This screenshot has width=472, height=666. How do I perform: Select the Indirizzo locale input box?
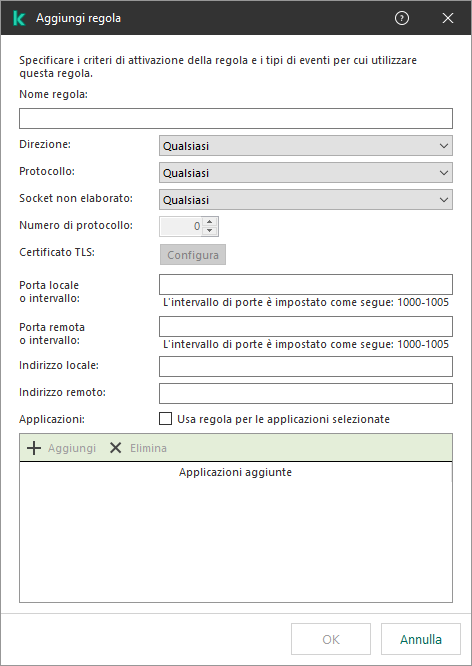pyautogui.click(x=305, y=367)
